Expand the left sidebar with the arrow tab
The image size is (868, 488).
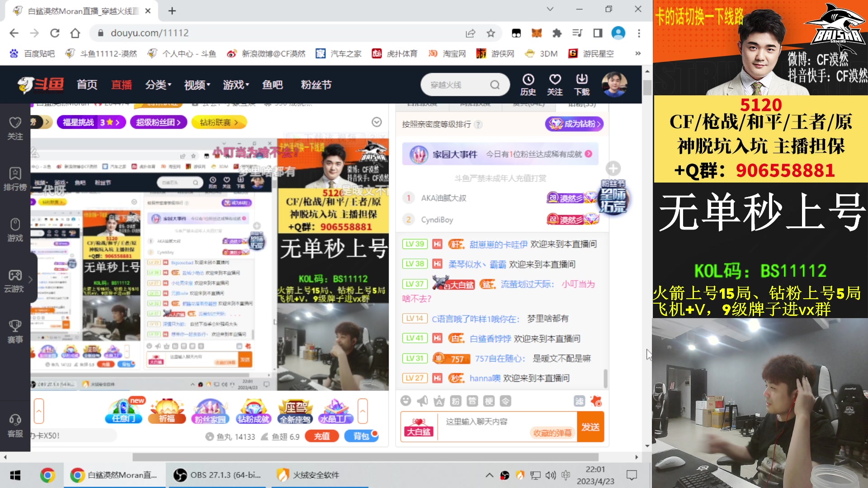click(30, 280)
